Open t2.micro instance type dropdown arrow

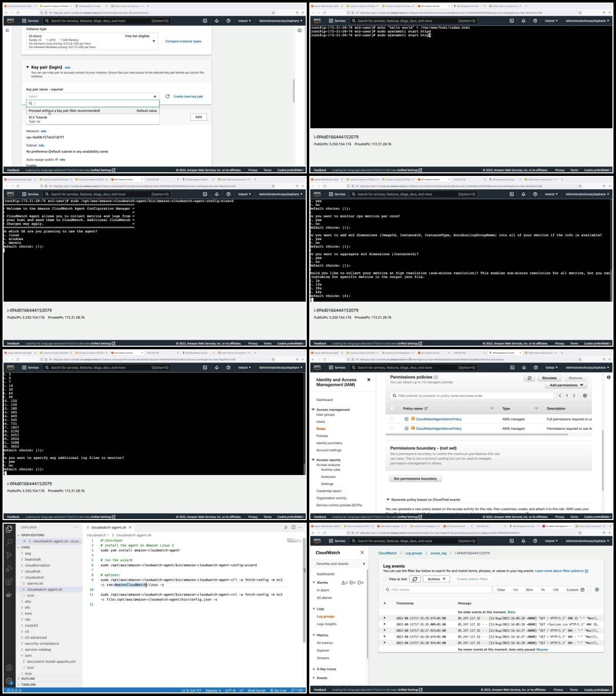coord(154,41)
